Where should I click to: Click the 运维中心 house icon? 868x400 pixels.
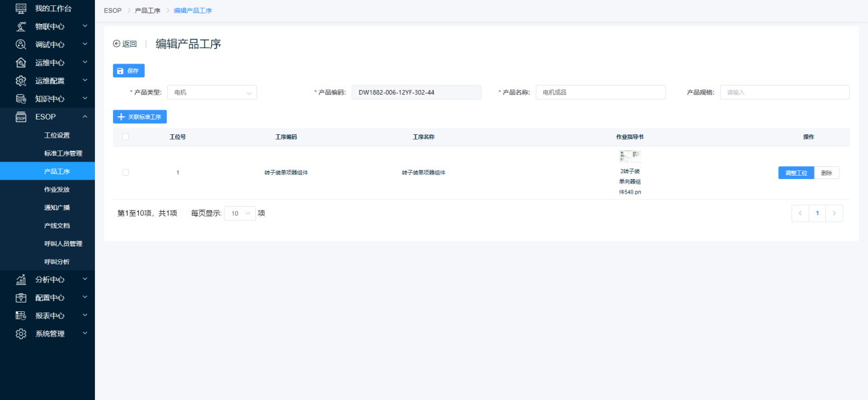click(21, 63)
